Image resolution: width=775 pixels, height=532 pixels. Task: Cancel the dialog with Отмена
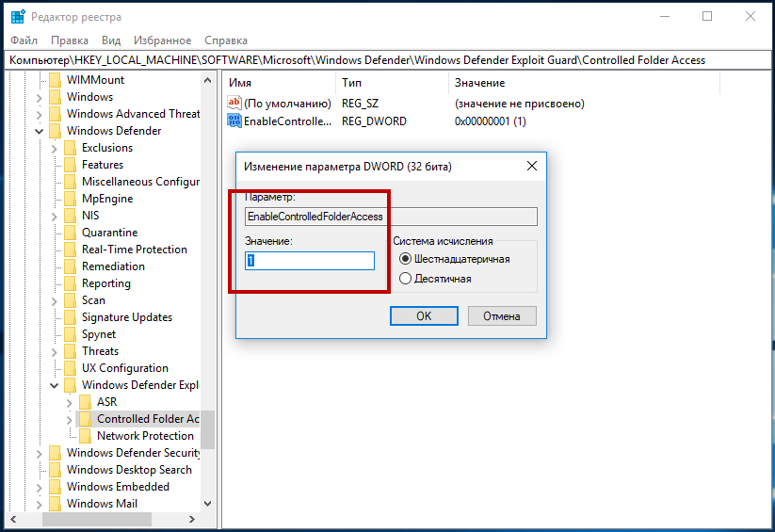(502, 316)
